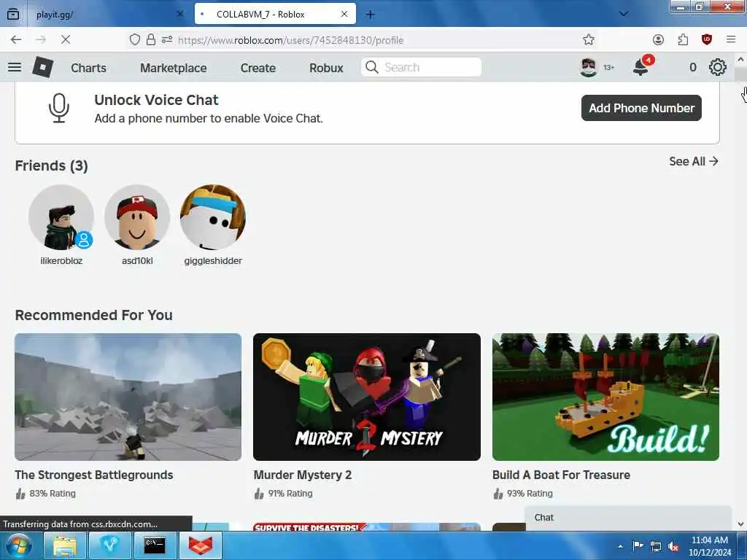Go back with the browser back arrow

[x=16, y=39]
